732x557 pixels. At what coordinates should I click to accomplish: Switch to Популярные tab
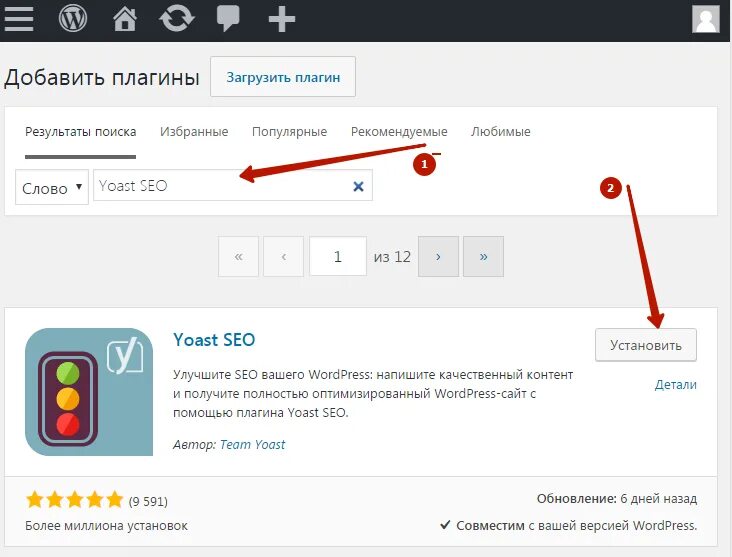tap(289, 132)
